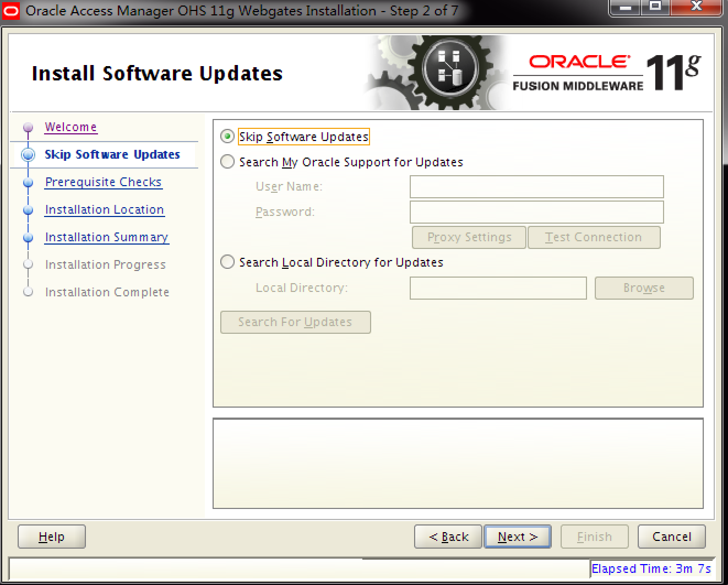
Task: Click the Welcome step bullet icon
Action: (x=28, y=128)
